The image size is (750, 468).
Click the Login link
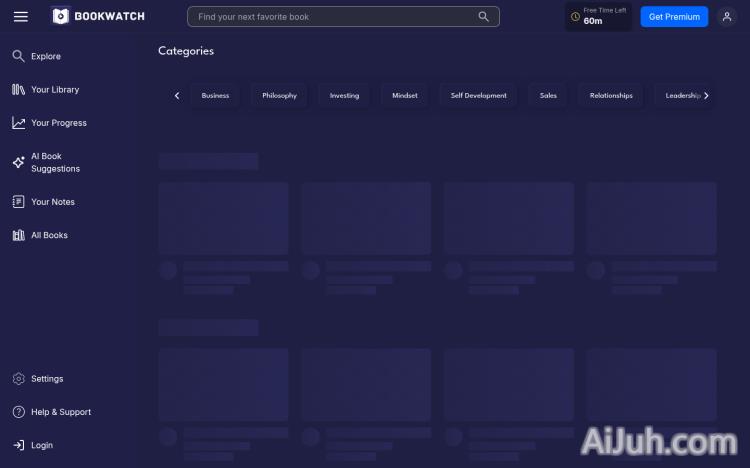pyautogui.click(x=41, y=445)
